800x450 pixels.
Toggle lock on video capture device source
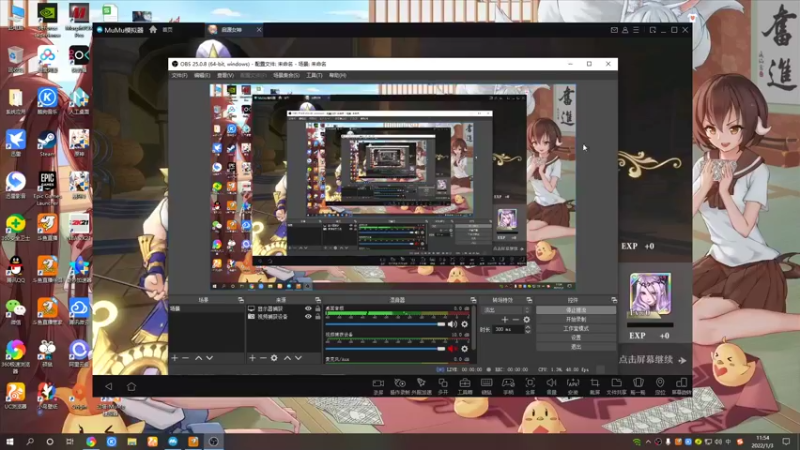tap(317, 316)
